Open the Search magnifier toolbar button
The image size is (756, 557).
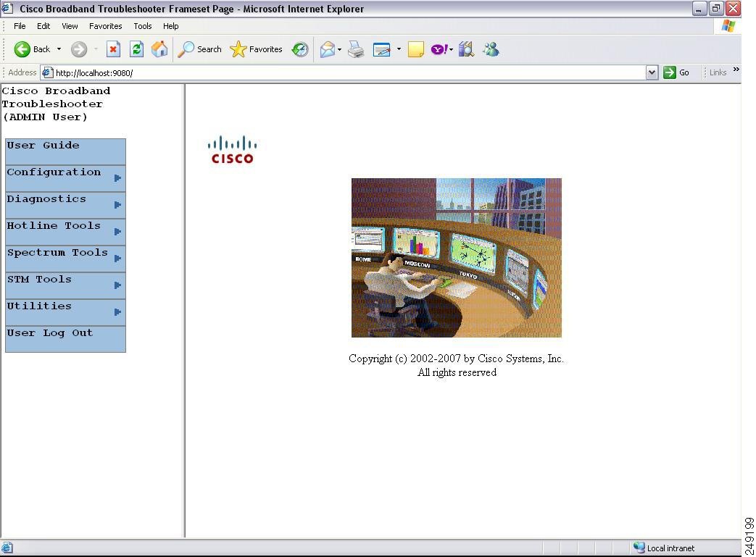(x=199, y=49)
